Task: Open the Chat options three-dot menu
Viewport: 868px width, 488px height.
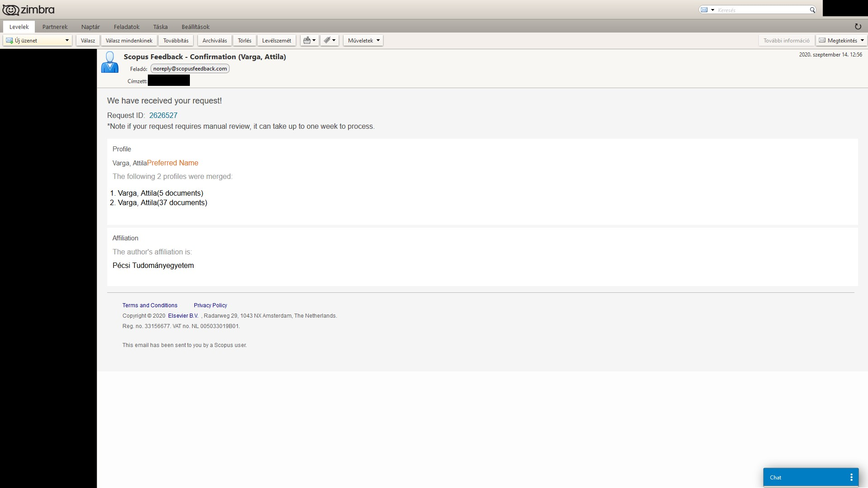Action: (x=851, y=477)
